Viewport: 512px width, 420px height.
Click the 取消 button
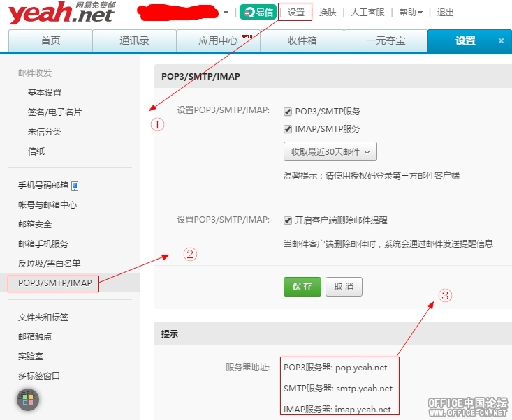[344, 287]
